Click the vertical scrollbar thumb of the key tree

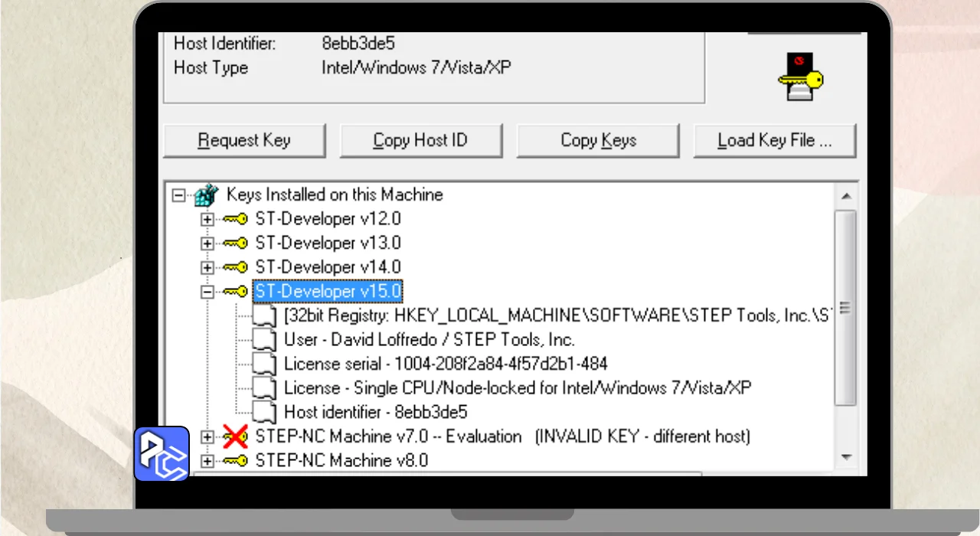coord(846,308)
